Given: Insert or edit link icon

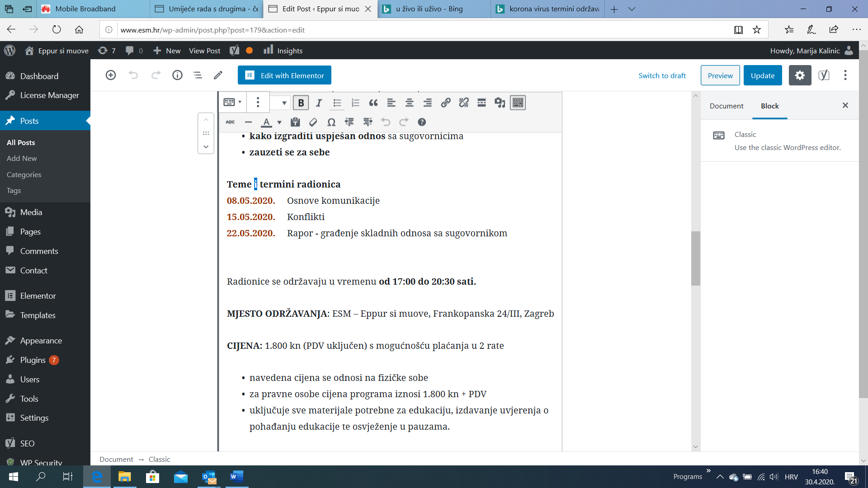Looking at the screenshot, I should click(446, 103).
